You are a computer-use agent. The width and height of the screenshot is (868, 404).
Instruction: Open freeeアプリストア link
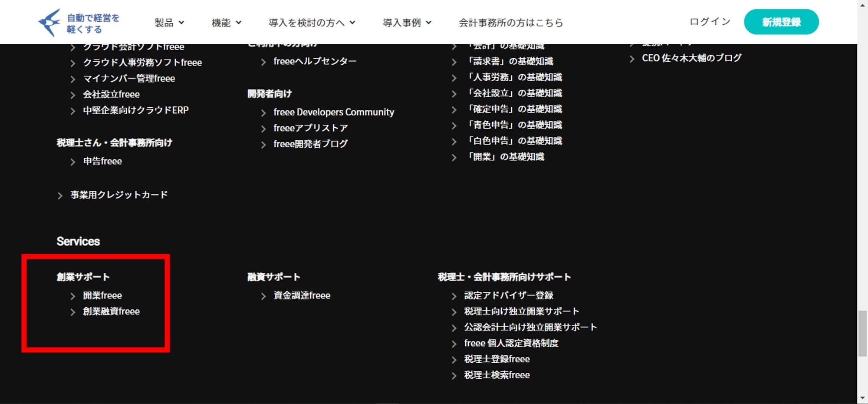[x=311, y=128]
